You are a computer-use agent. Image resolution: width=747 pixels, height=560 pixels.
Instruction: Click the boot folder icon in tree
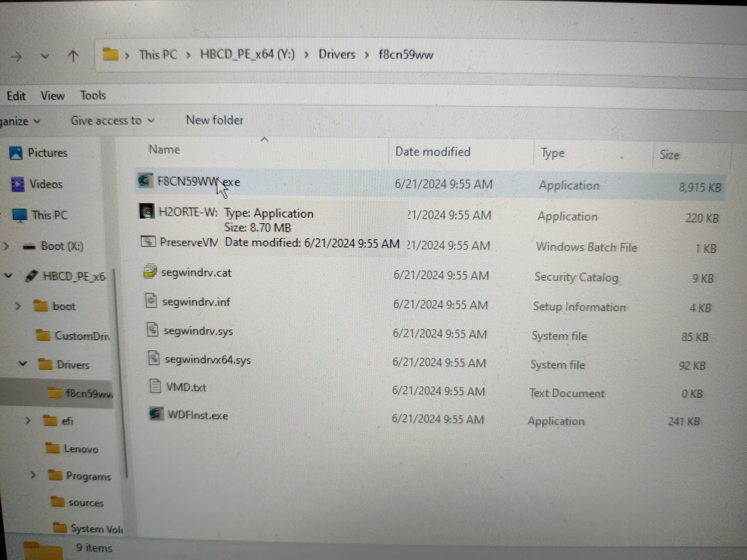(x=40, y=306)
